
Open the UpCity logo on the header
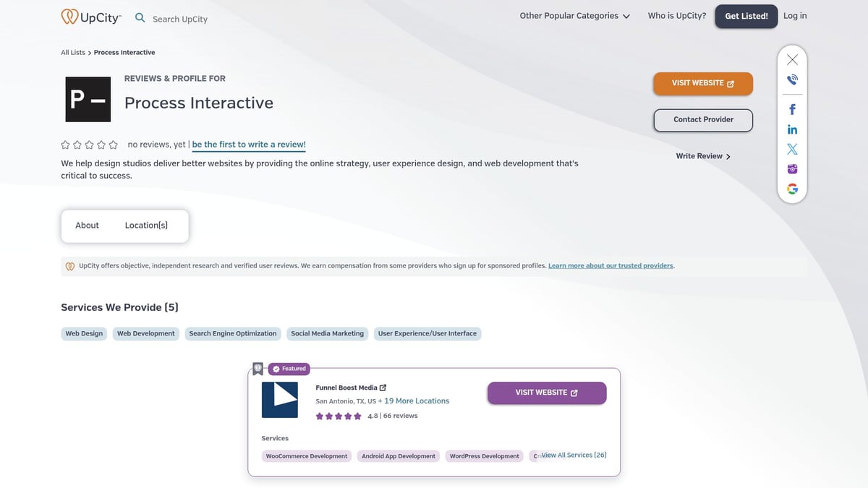coord(91,15)
